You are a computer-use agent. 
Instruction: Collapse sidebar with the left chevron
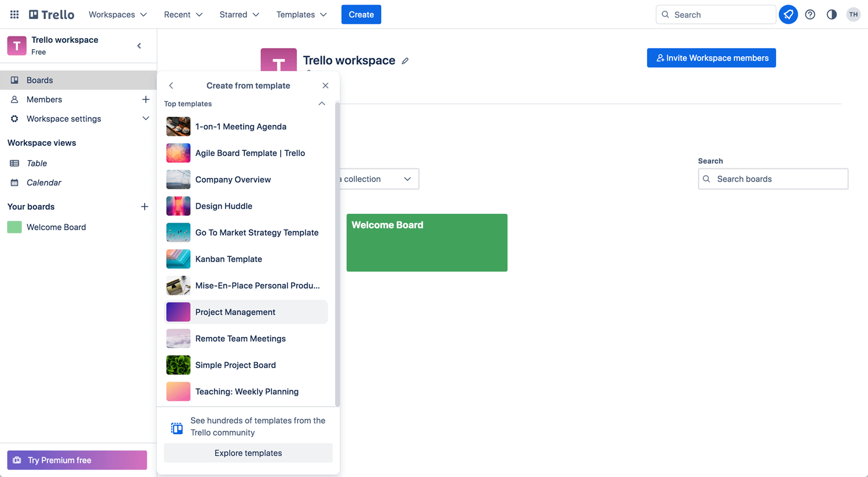[139, 46]
